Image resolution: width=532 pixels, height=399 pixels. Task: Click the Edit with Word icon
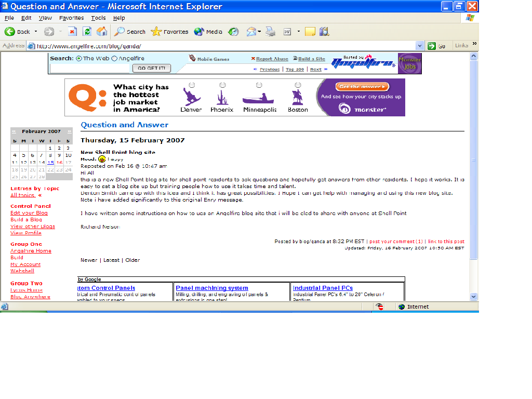point(287,32)
